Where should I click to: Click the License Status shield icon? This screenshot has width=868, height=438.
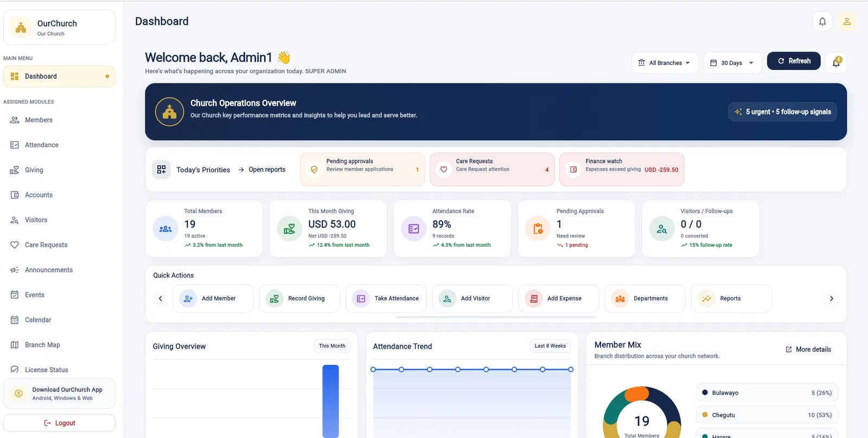tap(15, 369)
